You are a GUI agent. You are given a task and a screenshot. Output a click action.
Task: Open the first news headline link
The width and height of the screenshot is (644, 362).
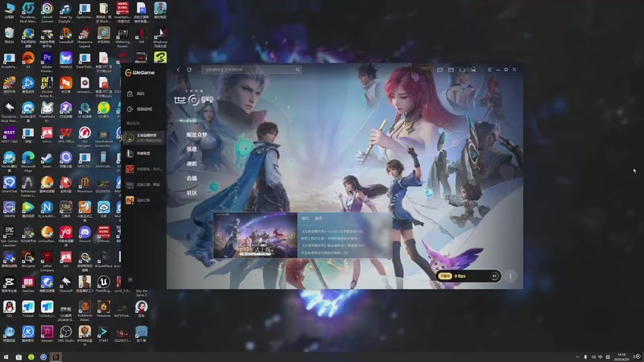[x=332, y=232]
